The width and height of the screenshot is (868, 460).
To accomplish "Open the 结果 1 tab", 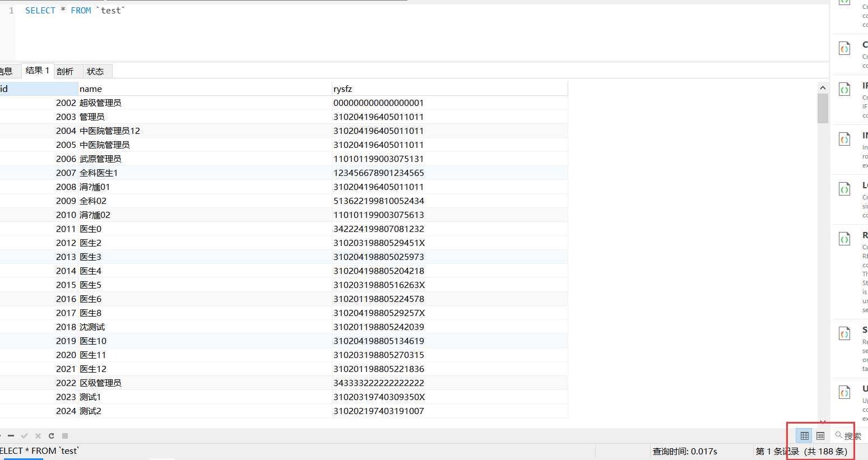I will click(x=38, y=71).
